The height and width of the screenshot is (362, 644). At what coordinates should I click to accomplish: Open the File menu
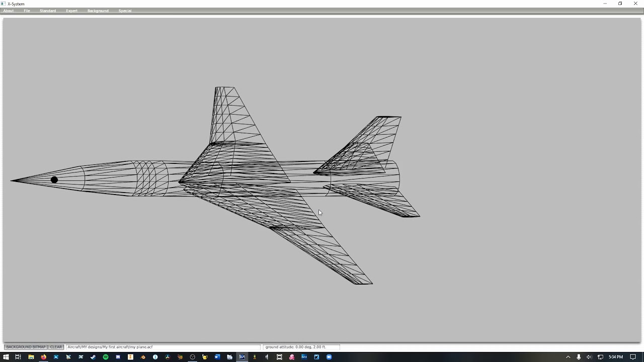coord(27,11)
